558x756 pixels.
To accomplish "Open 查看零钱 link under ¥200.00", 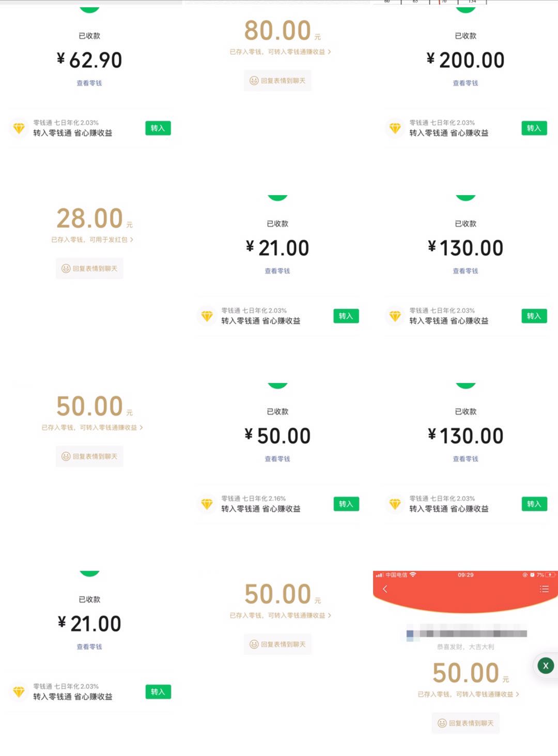I will [x=465, y=83].
